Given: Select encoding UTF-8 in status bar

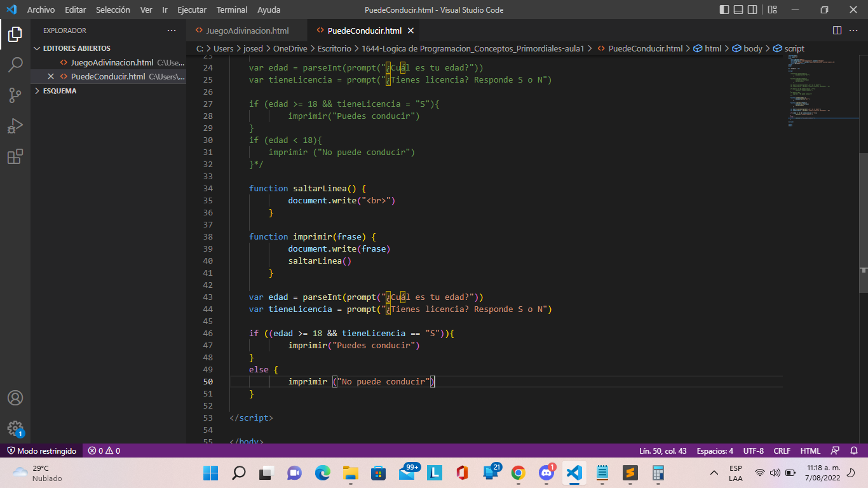Looking at the screenshot, I should (x=754, y=451).
